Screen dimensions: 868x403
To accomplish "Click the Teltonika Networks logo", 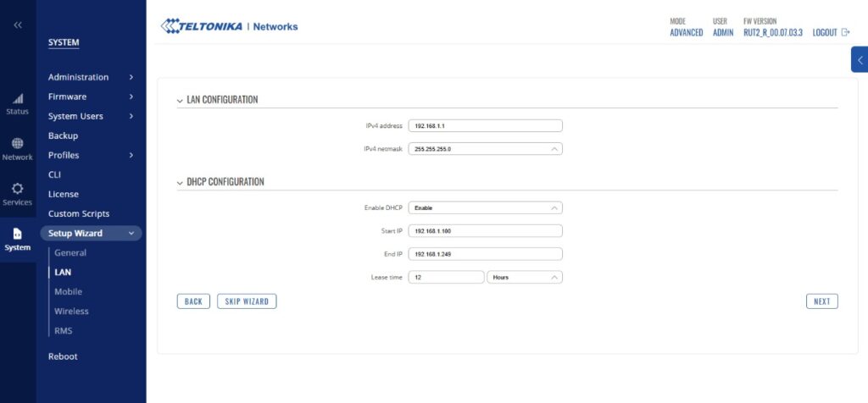I will [x=229, y=26].
